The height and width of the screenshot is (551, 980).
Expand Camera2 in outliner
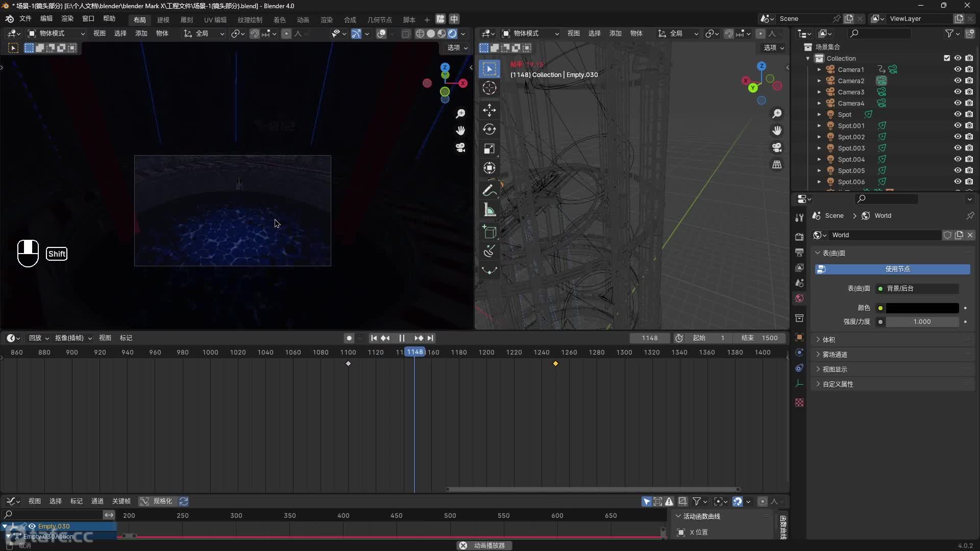click(819, 81)
